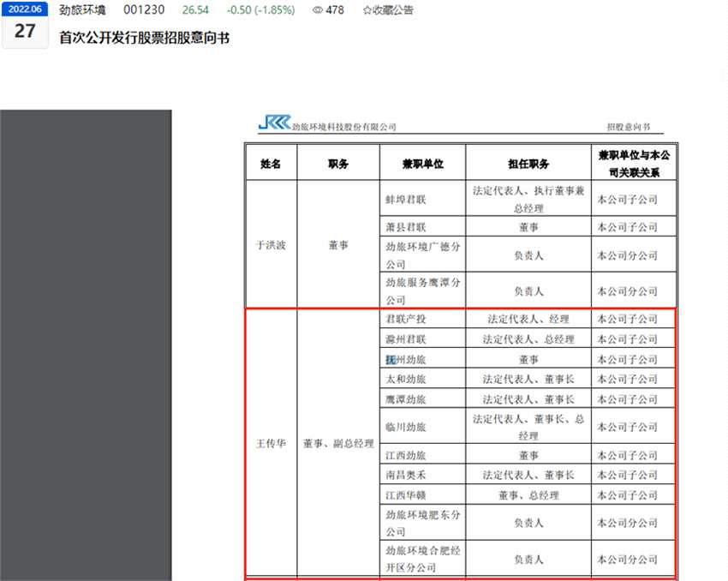Screen dimensions: 728x581
Task: Click the stock price 26.54
Action: [x=195, y=9]
